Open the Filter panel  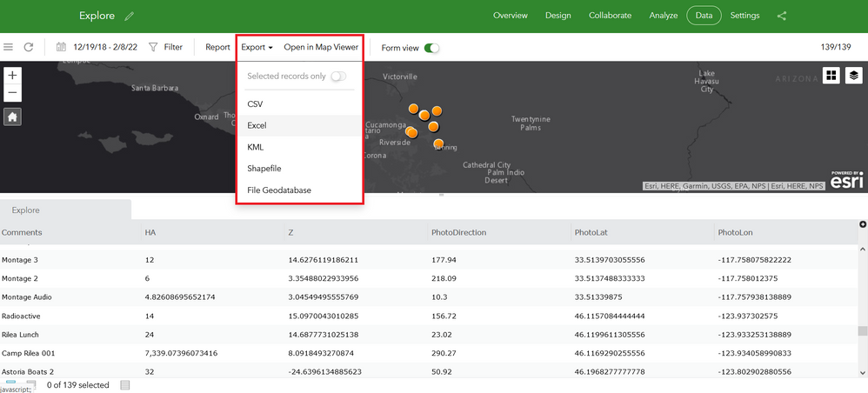pyautogui.click(x=166, y=47)
